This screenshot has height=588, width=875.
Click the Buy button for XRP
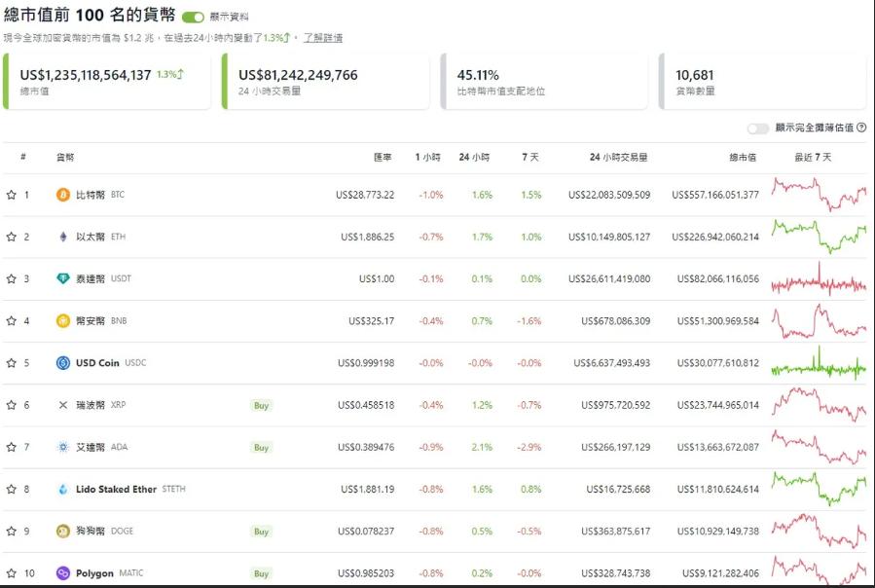coord(261,405)
